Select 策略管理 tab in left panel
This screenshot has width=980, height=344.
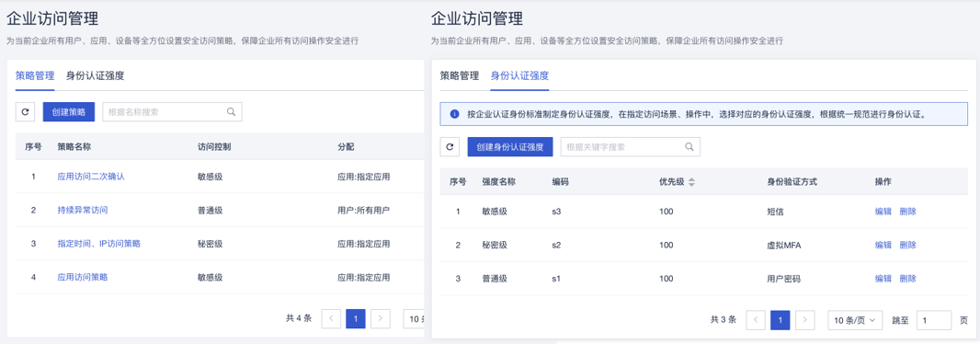coord(35,75)
